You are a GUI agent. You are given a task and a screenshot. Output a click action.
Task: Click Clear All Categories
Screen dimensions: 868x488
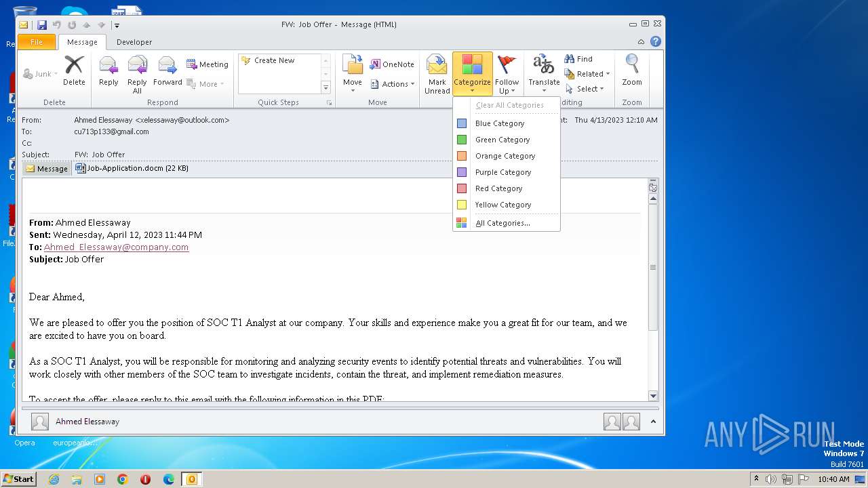tap(507, 105)
